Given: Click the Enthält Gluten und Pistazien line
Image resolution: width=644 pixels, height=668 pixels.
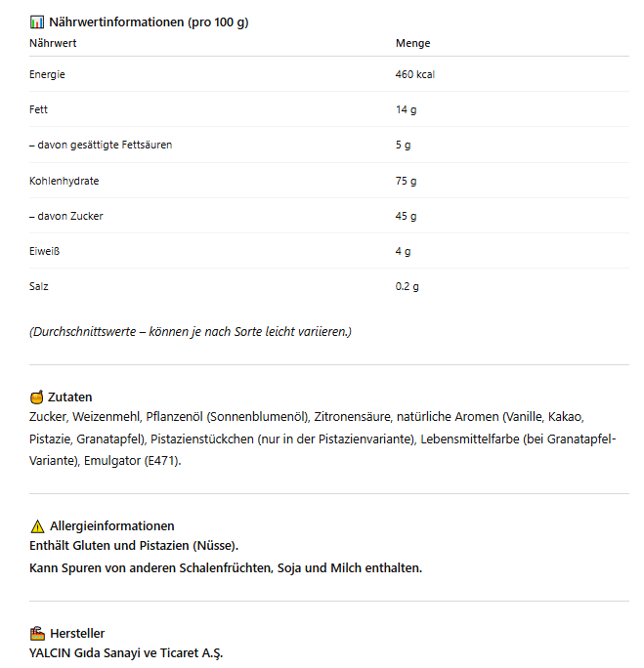Looking at the screenshot, I should [134, 545].
